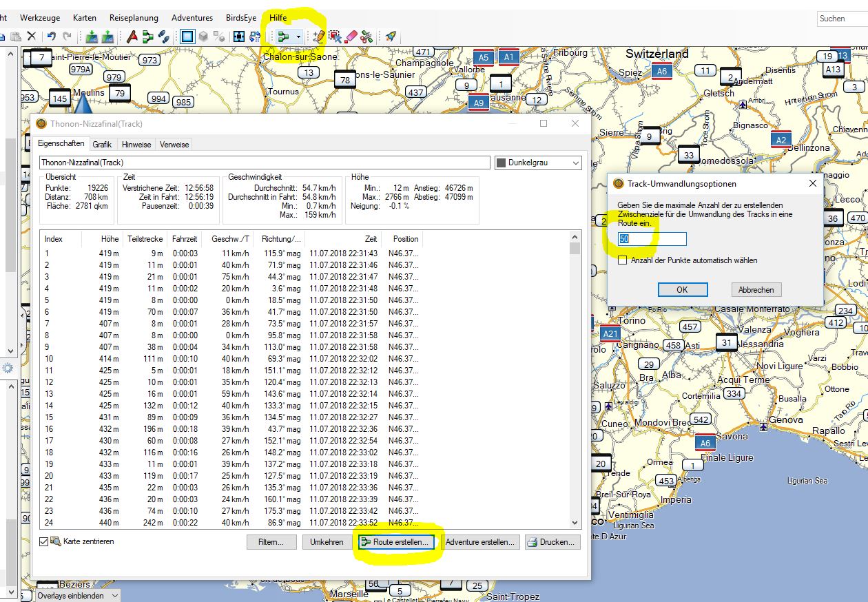The width and height of the screenshot is (868, 602).
Task: Click the dark gray color swatch
Action: click(x=502, y=163)
